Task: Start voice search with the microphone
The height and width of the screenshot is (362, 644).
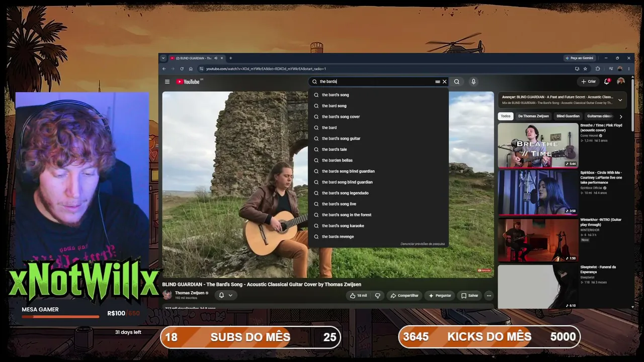Action: (473, 81)
